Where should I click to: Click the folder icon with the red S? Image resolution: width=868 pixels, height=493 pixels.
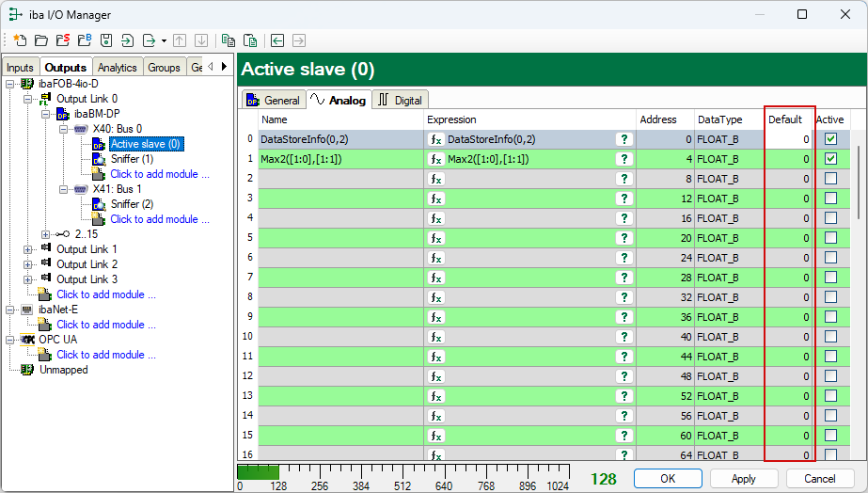point(63,40)
